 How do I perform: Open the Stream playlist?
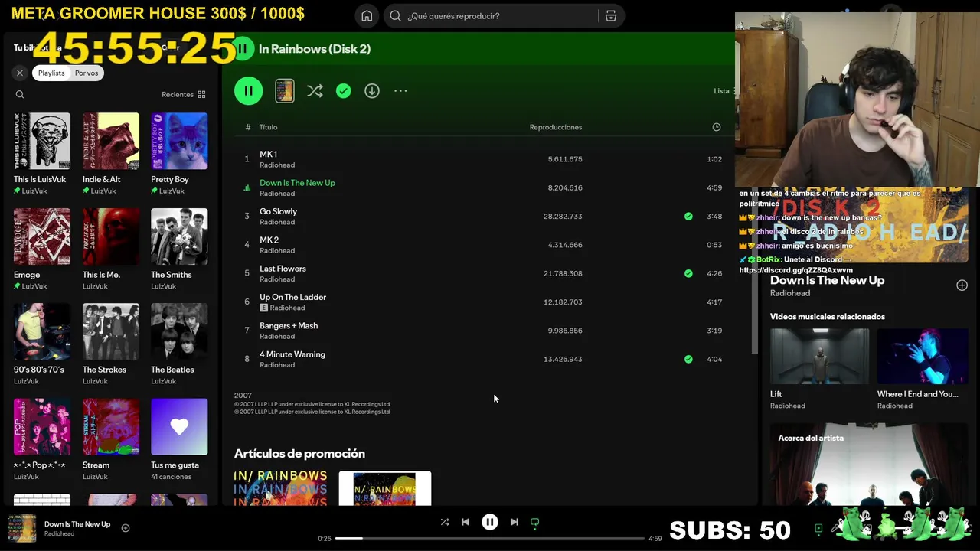coord(111,440)
